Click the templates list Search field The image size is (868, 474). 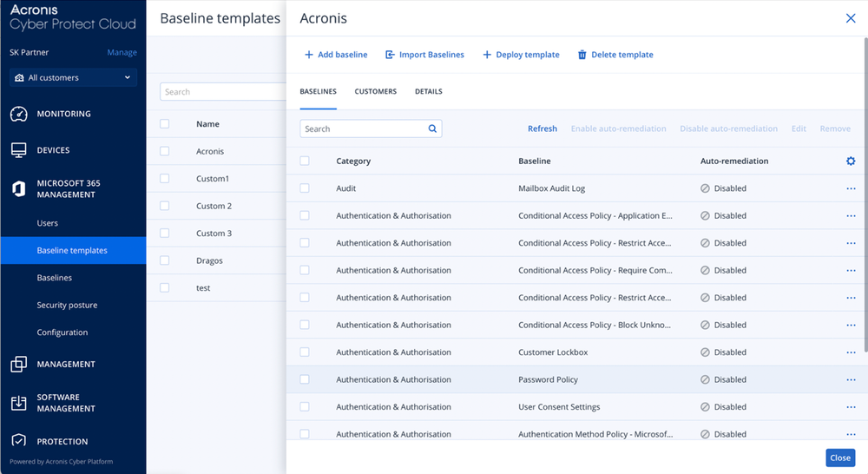[223, 92]
